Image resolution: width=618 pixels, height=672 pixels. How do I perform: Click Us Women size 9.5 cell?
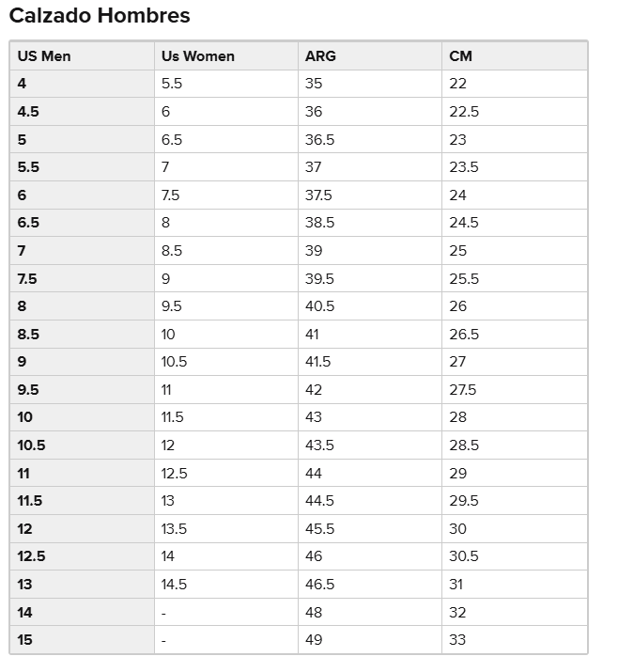click(x=171, y=306)
